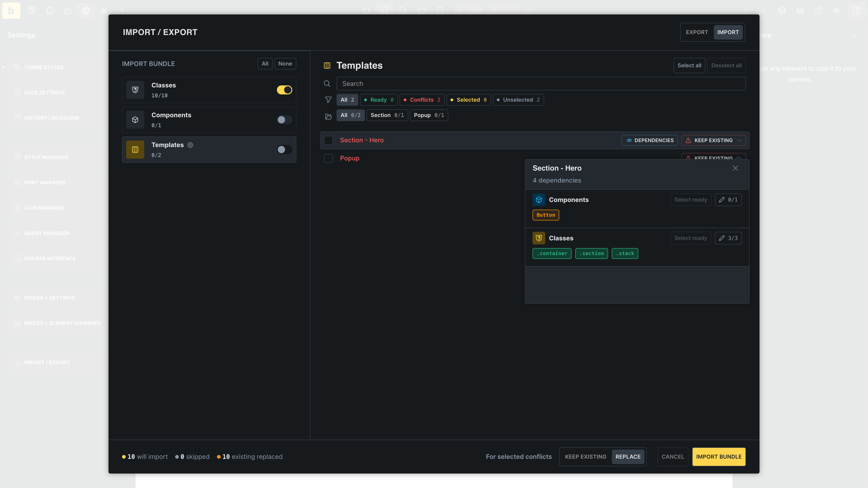
Task: Click the Import Bundle button
Action: [x=719, y=457]
